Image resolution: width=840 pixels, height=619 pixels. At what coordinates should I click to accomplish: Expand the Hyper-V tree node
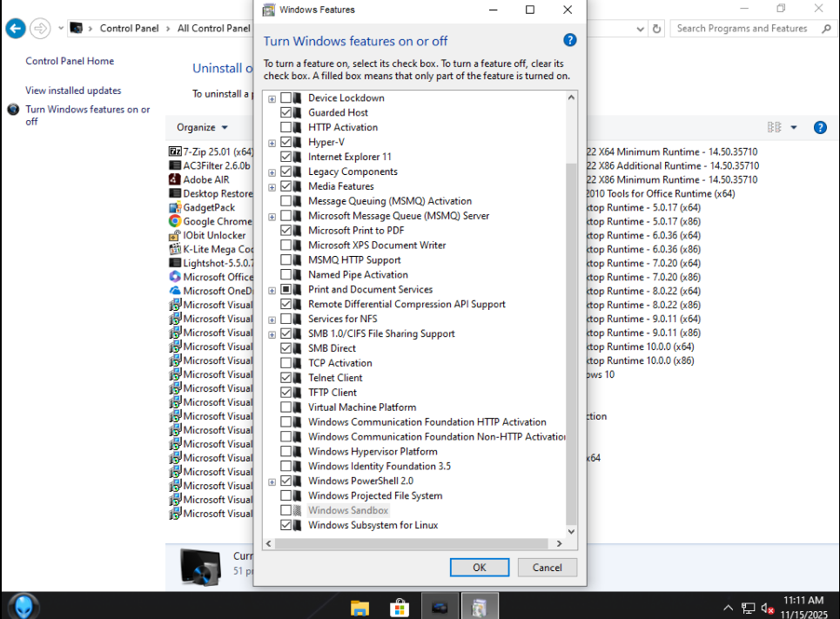[272, 143]
